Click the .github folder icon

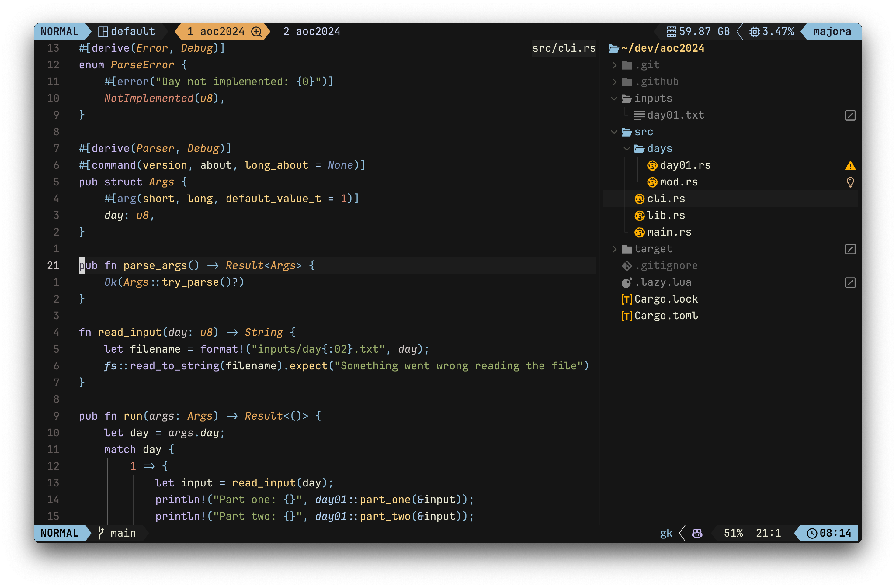tap(627, 82)
